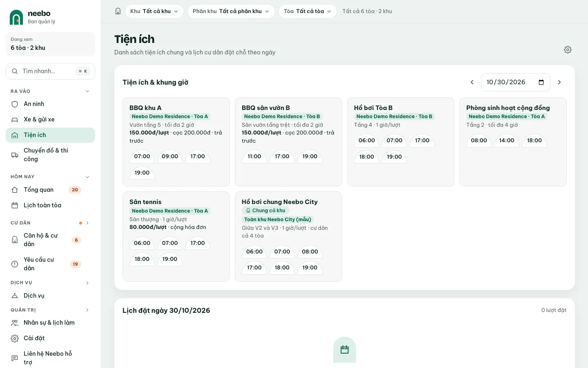The width and height of the screenshot is (588, 368).
Task: Select 14:00 slot for Phòng sinh hoạt cộng đồng
Action: click(x=507, y=141)
